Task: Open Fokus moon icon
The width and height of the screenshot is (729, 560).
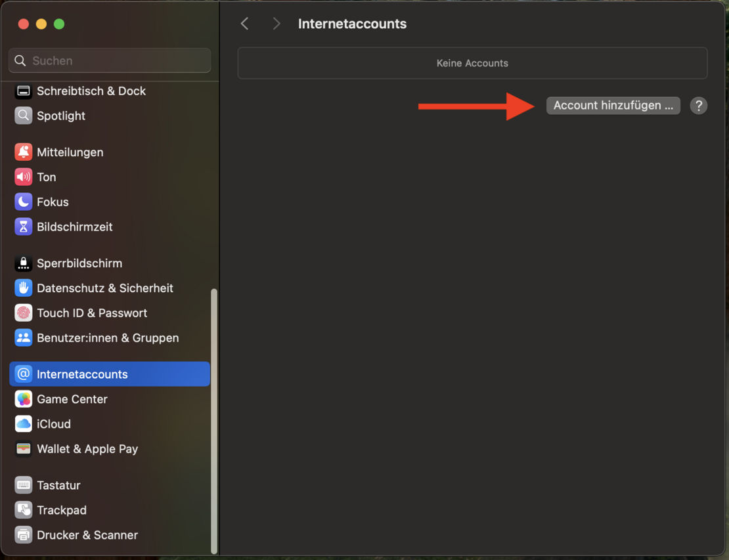Action: tap(23, 202)
